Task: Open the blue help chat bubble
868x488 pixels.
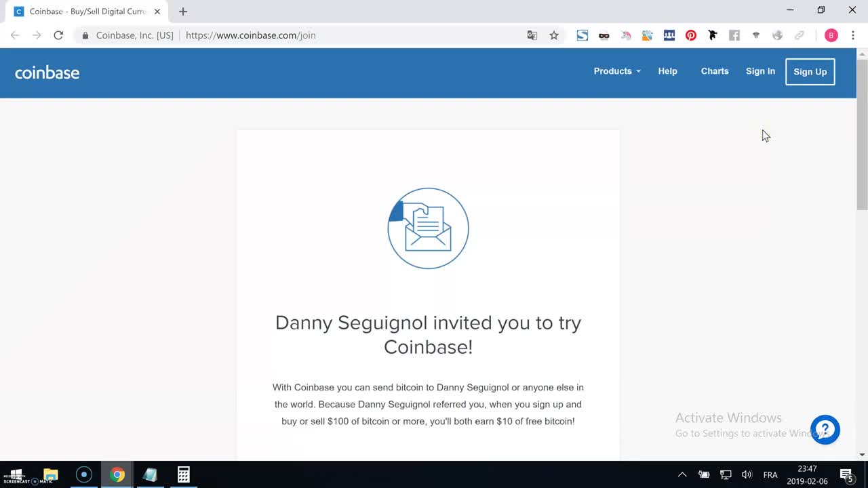Action: tap(825, 430)
